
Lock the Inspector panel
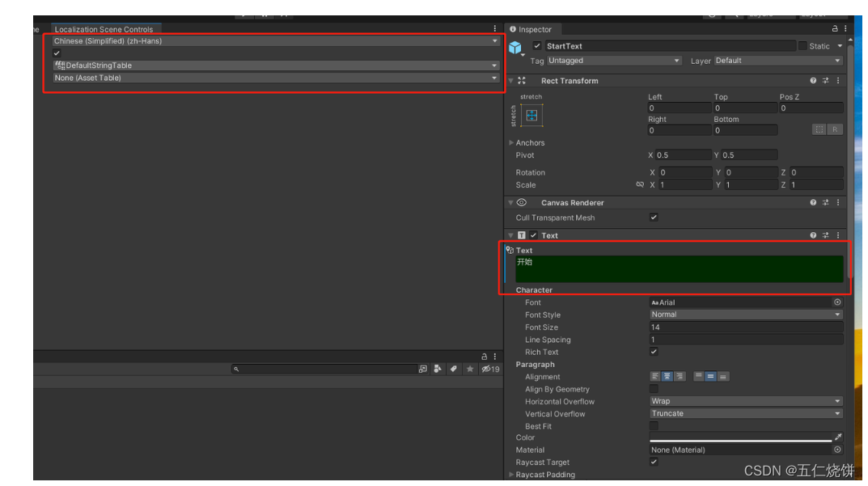click(835, 29)
